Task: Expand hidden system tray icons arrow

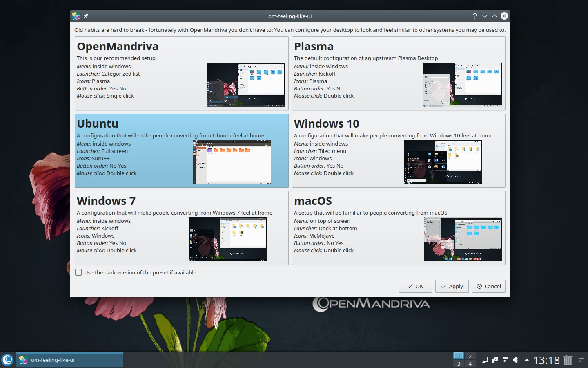Action: (527, 360)
